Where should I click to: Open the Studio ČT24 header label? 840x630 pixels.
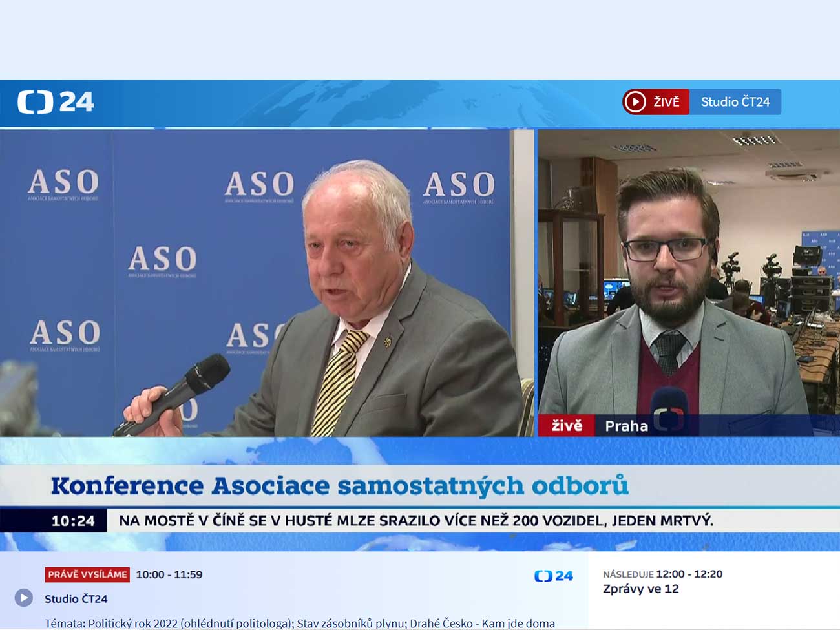(735, 101)
